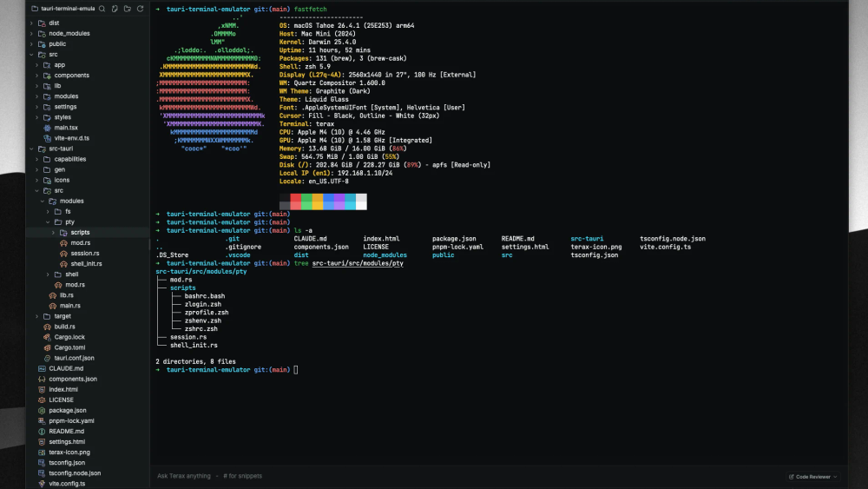This screenshot has width=868, height=489.
Task: Click the Rust icon of lib.rs
Action: tap(53, 295)
